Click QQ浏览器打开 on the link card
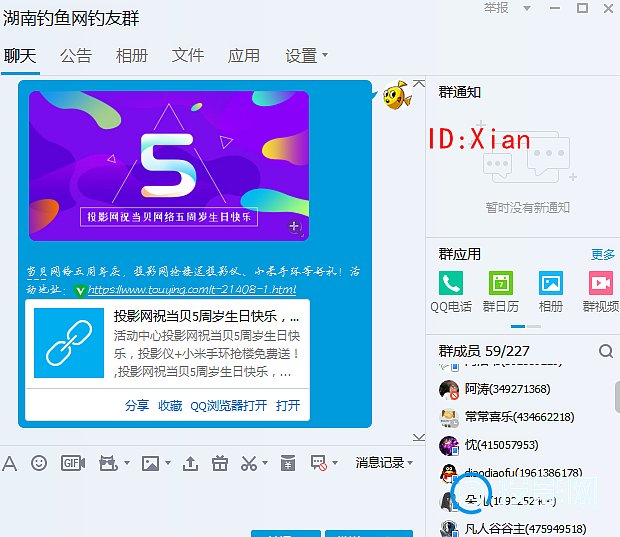The image size is (620, 537). 229,406
